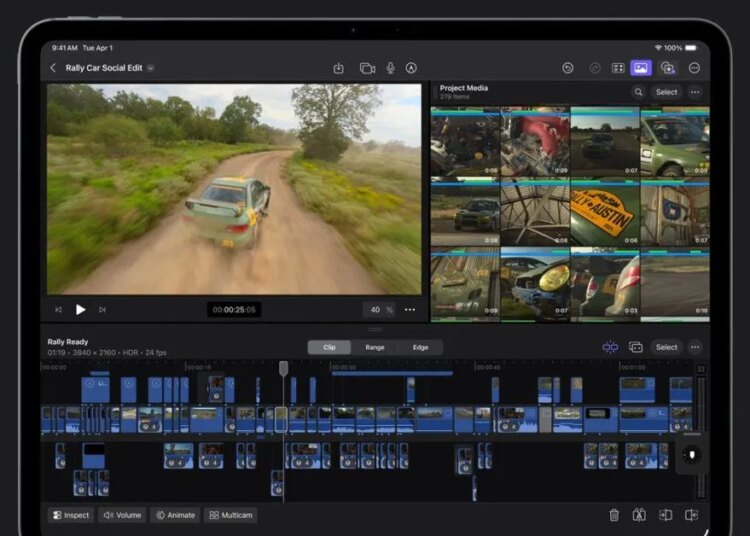Viewport: 750px width, 536px height.
Task: Open viewer options ellipsis menu
Action: [x=410, y=310]
